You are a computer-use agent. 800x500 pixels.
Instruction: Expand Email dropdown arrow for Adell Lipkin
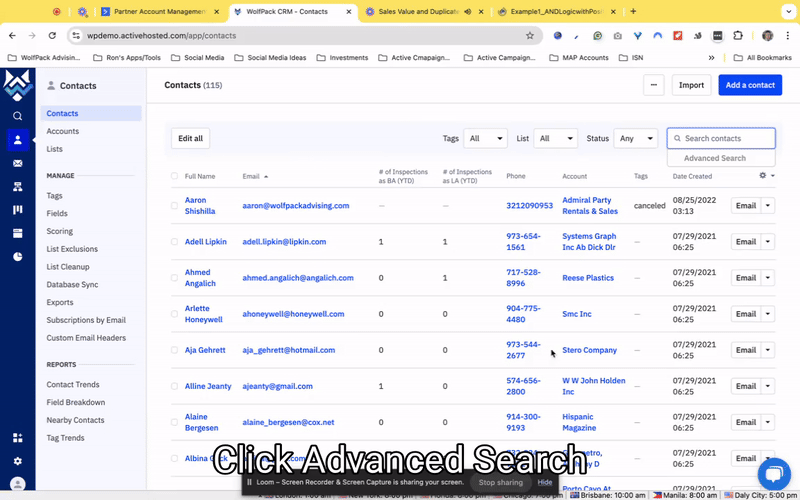pyautogui.click(x=768, y=242)
